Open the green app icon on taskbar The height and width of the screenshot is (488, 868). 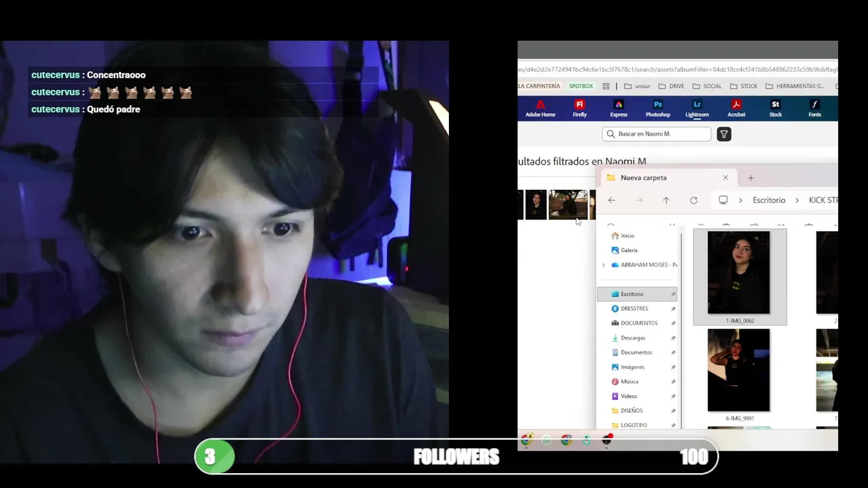(x=587, y=440)
